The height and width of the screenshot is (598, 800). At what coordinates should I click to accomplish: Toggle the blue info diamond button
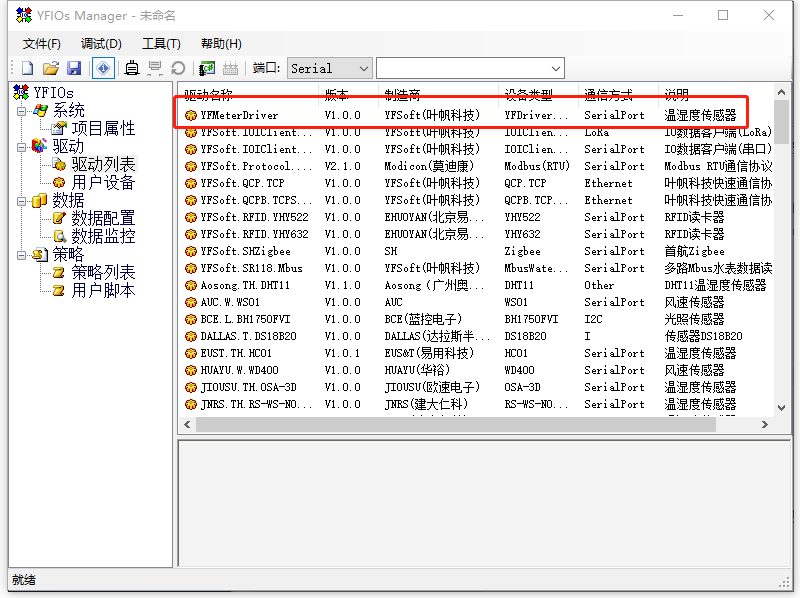coord(103,68)
